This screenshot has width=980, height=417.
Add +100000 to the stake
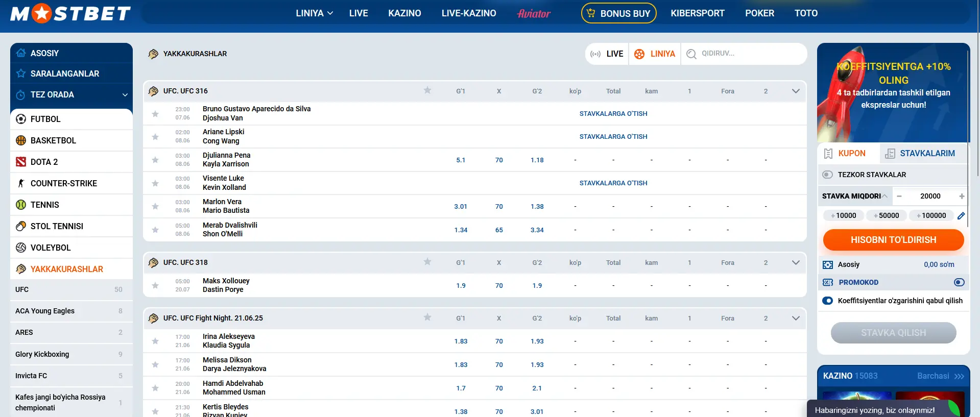(931, 215)
